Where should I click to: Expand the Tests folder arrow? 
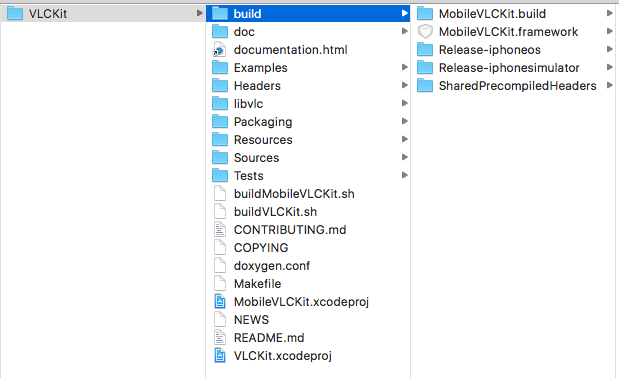404,175
